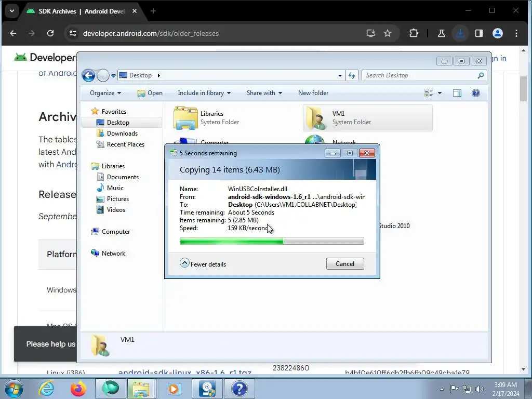Screen dimensions: 532x399
Task: Open the Chrome Downloads icon
Action: pos(460,33)
